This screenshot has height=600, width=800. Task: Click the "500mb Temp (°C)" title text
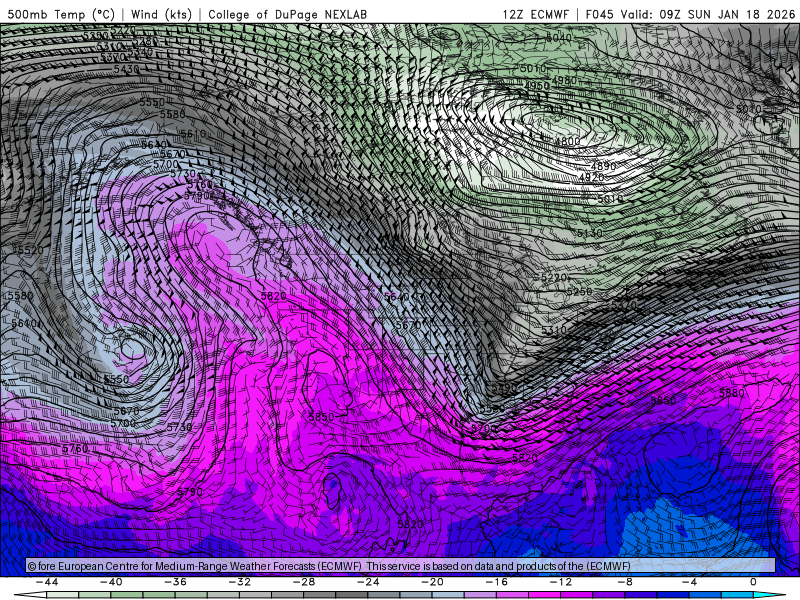coord(61,14)
